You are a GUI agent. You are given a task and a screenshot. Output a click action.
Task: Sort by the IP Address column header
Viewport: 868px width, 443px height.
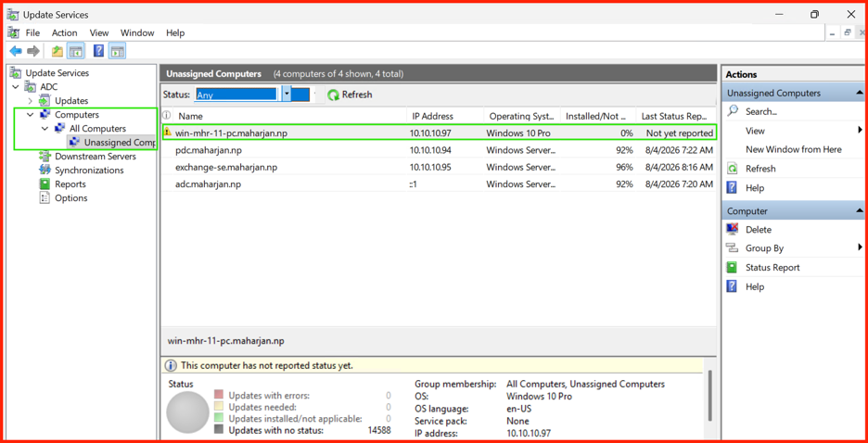tap(446, 116)
